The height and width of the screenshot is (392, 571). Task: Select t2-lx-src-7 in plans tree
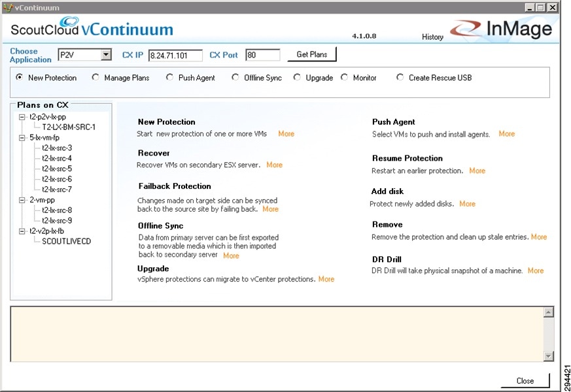[x=57, y=189]
